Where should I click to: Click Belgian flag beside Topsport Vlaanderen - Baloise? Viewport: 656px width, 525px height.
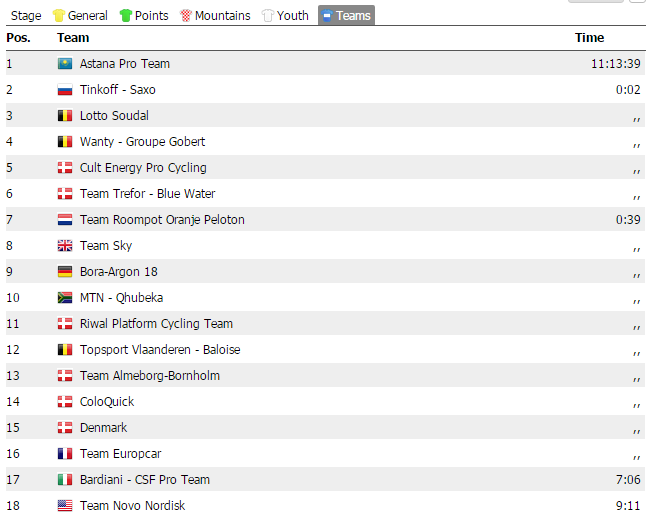65,349
